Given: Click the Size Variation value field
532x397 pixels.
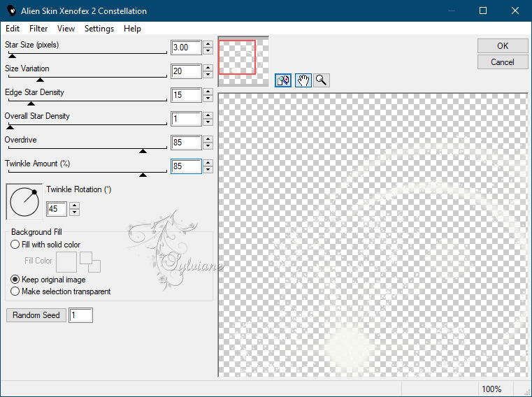Looking at the screenshot, I should [186, 71].
